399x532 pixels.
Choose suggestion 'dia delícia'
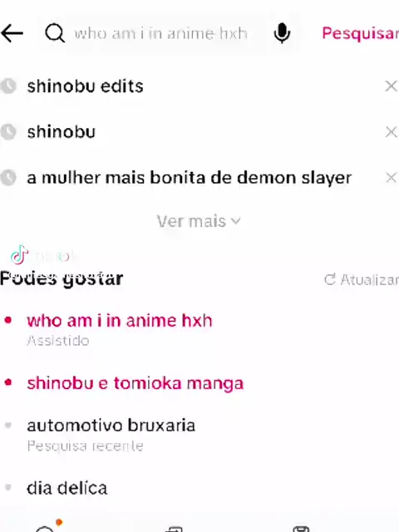pyautogui.click(x=66, y=488)
